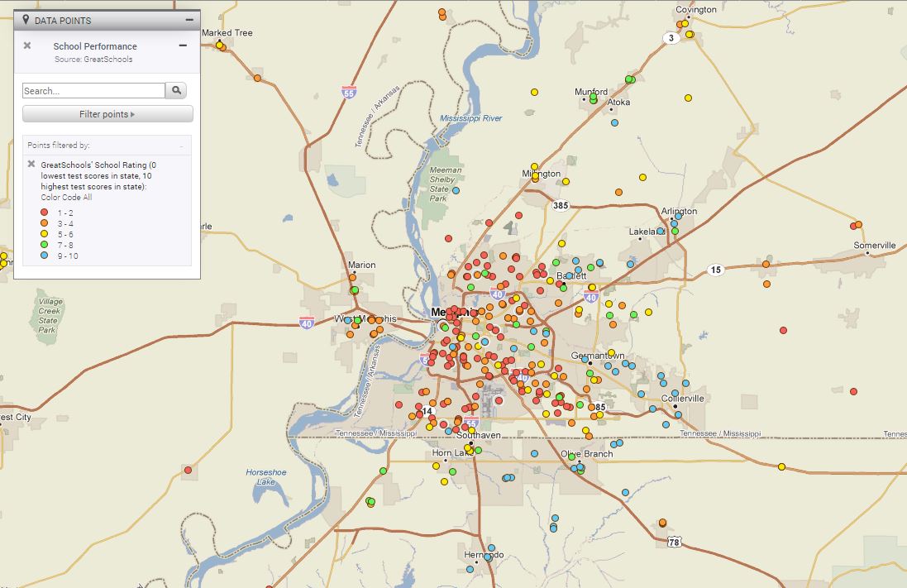Collapse the Points filtered by box

tap(182, 146)
